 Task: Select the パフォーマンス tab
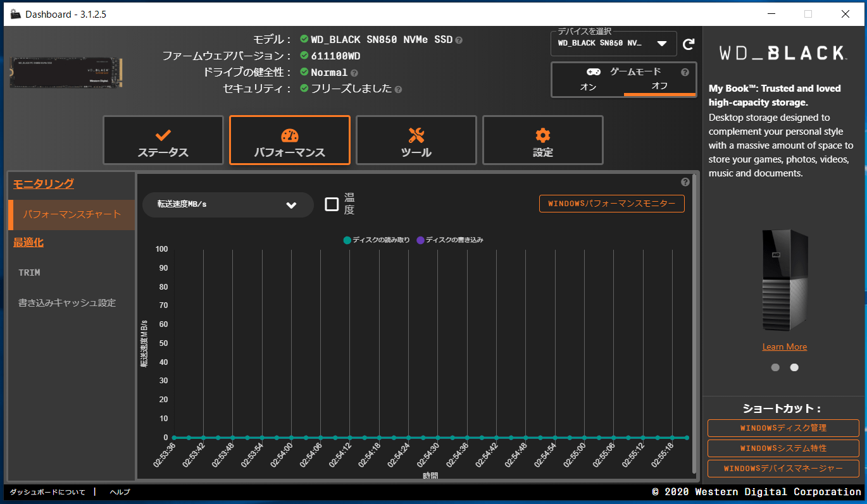tap(290, 140)
